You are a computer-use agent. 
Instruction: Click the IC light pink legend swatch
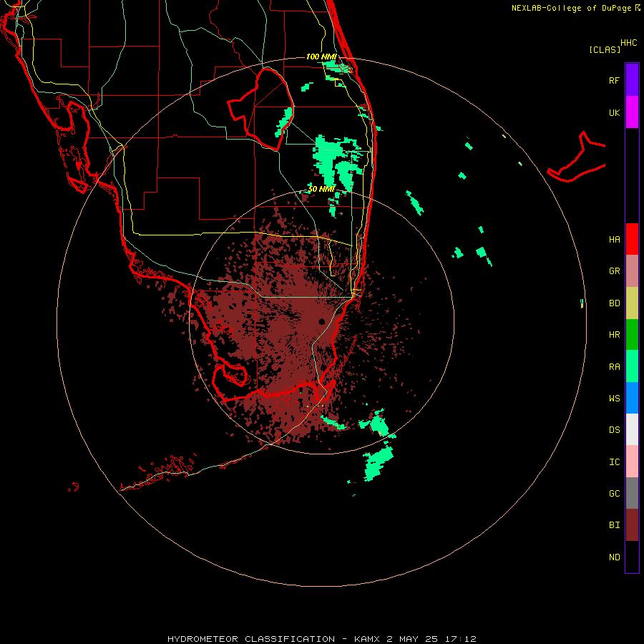click(x=632, y=462)
